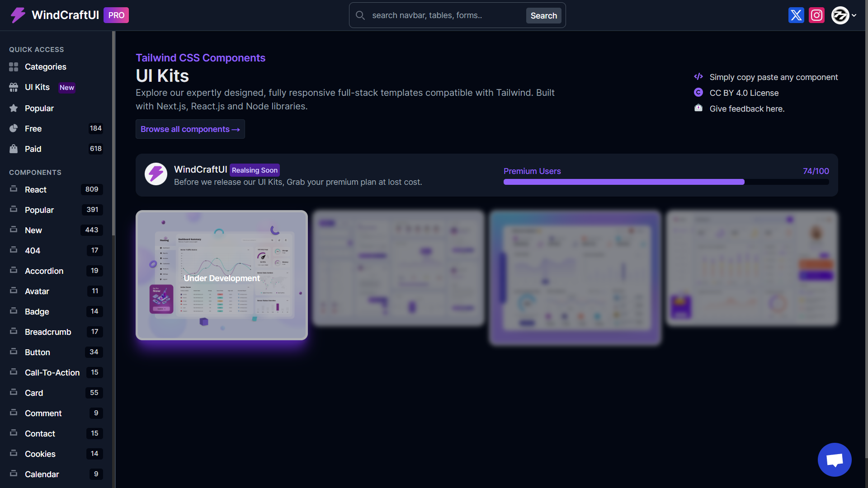The height and width of the screenshot is (488, 868).
Task: Focus the search navbar, tables, forms field
Action: pos(445,15)
